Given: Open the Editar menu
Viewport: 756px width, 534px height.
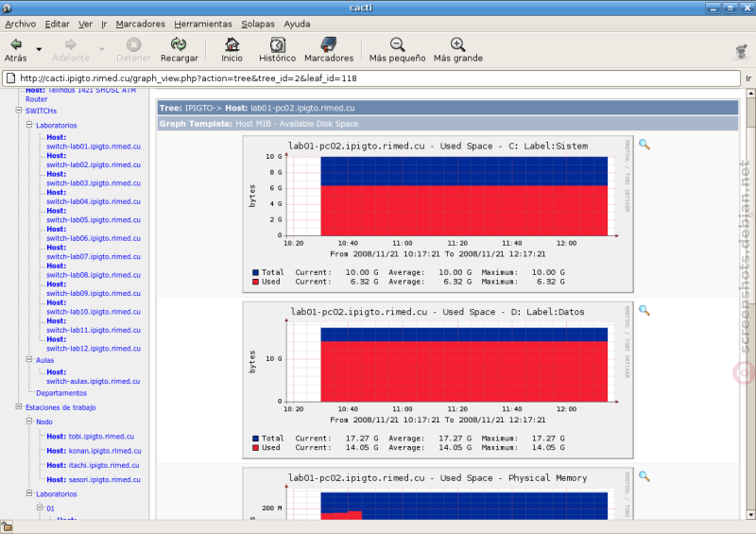Looking at the screenshot, I should click(x=57, y=25).
